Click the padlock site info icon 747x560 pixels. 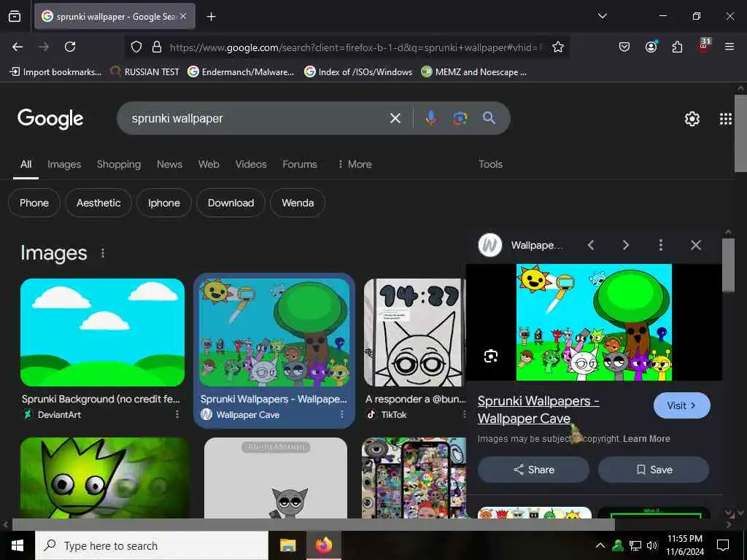[x=156, y=47]
